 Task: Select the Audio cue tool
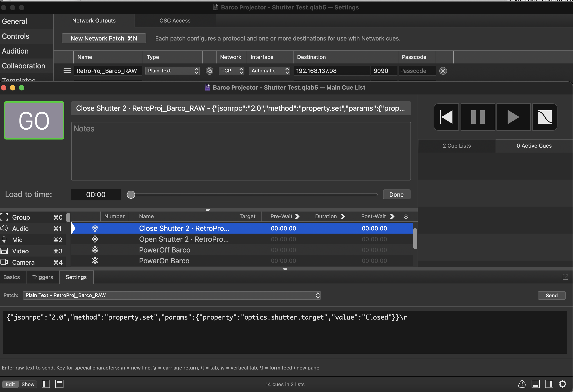point(33,229)
